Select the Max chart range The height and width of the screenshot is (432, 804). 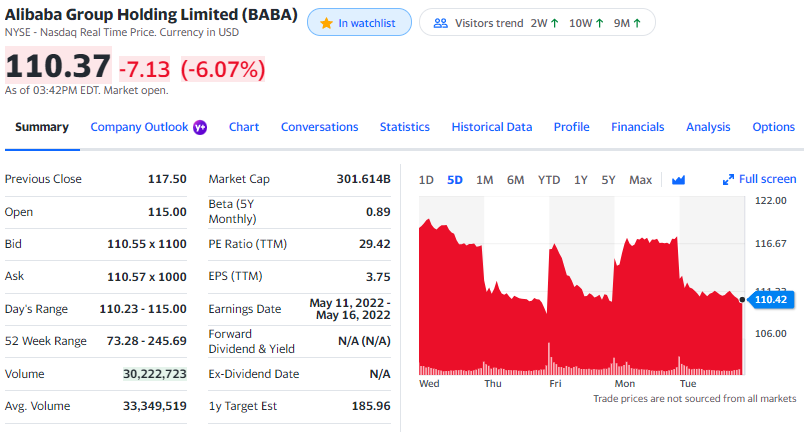(640, 180)
